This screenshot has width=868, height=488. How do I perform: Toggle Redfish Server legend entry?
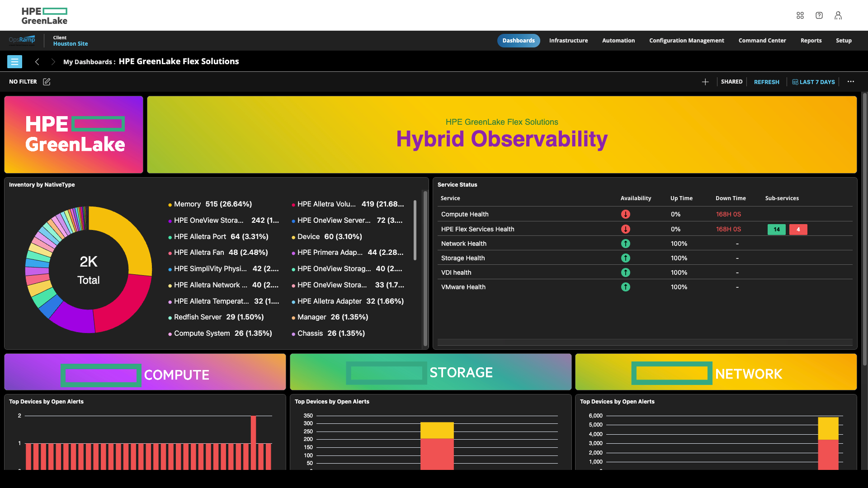click(x=216, y=317)
